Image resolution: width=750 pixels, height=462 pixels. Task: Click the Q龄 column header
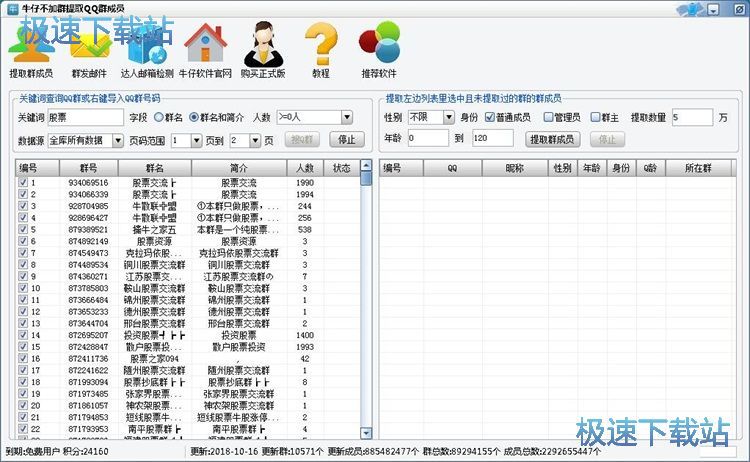(x=651, y=168)
